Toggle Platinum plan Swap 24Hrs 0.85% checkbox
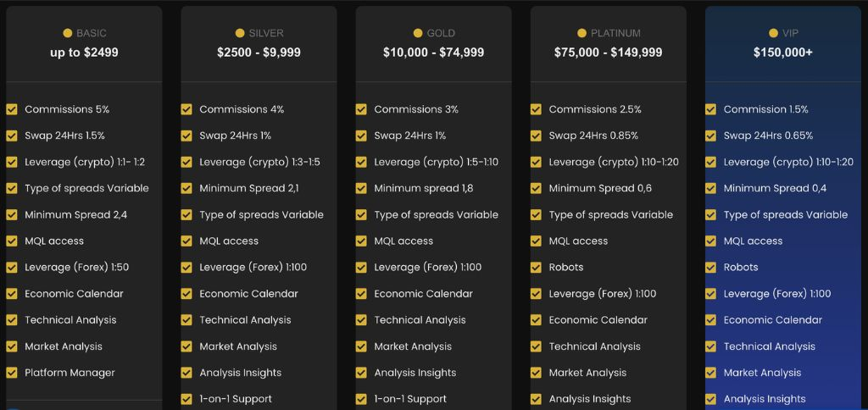This screenshot has width=868, height=410. (536, 136)
